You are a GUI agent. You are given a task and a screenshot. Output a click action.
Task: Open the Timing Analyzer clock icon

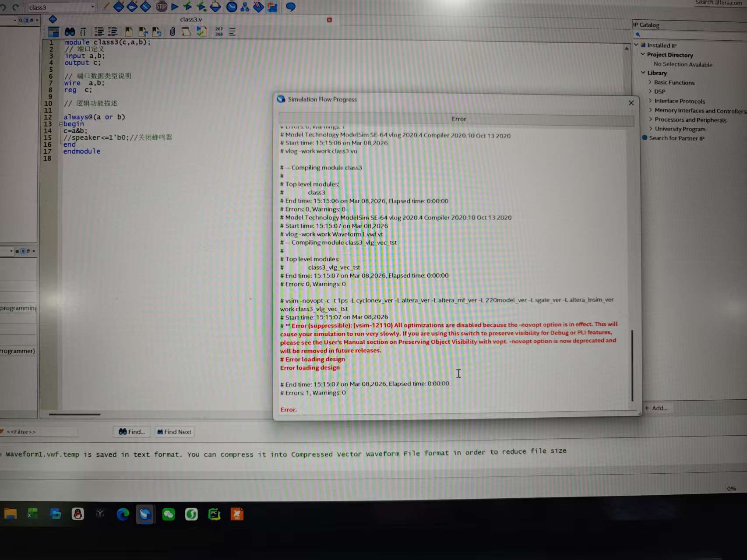[x=232, y=7]
